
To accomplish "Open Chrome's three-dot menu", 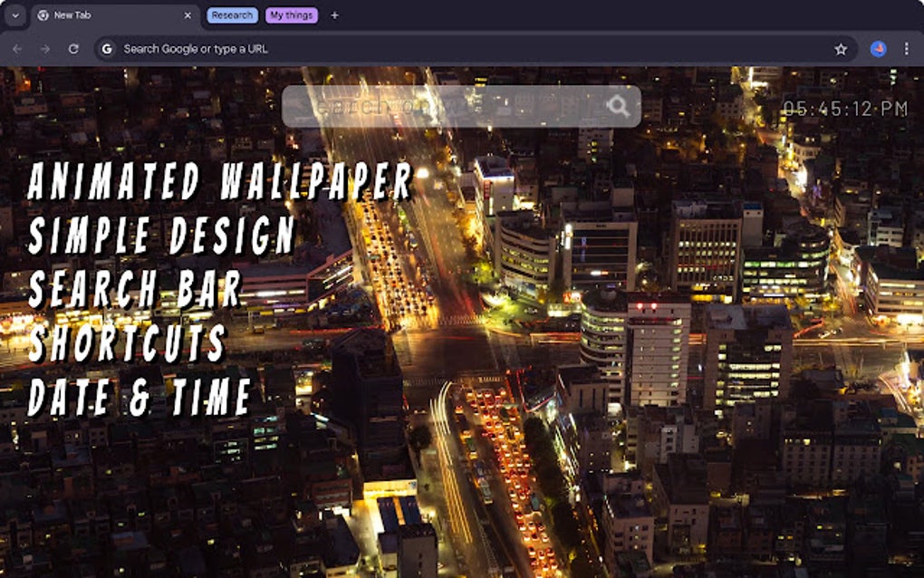I will 905,48.
